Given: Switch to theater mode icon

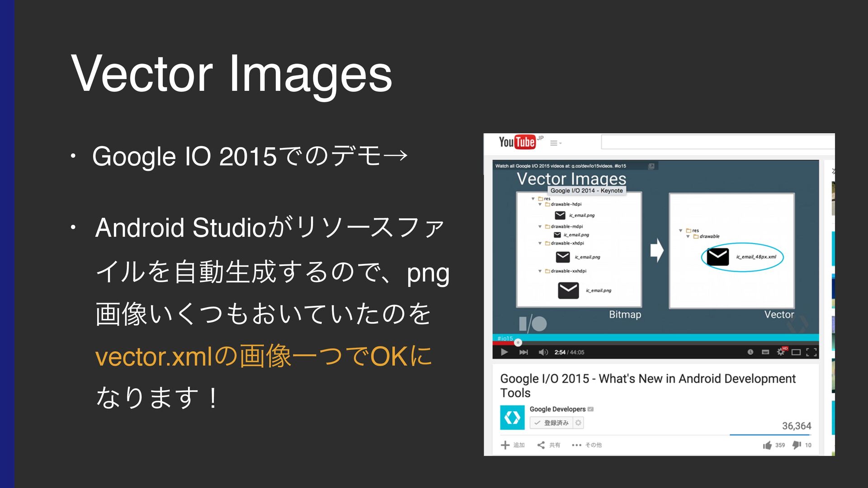Looking at the screenshot, I should tap(796, 352).
